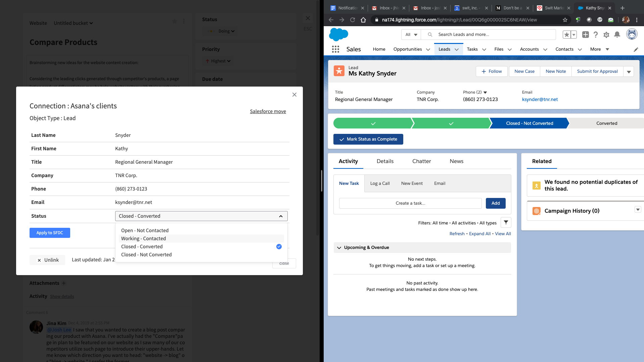Click the Salesforce setup gear icon

[606, 35]
